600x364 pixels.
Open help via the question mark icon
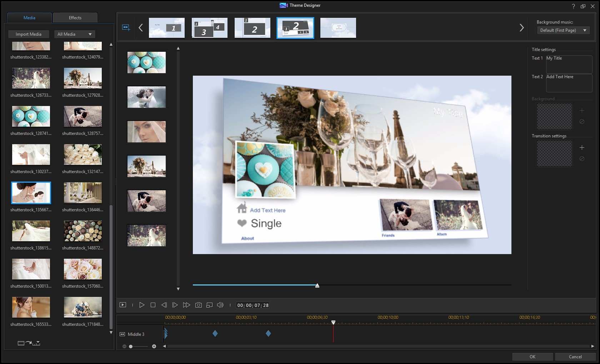[x=573, y=6]
